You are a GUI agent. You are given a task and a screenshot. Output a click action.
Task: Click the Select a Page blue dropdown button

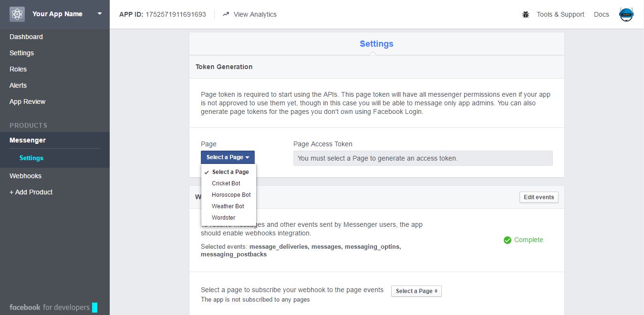(228, 157)
